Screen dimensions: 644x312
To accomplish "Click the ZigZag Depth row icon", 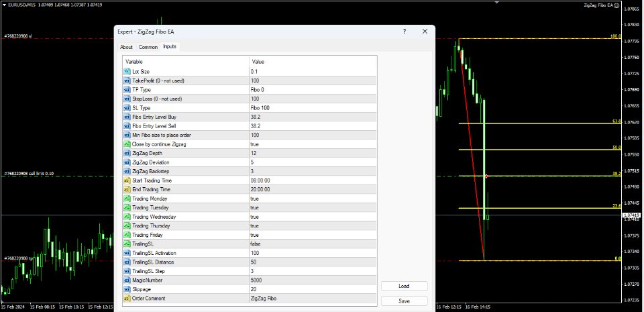I will [x=127, y=153].
